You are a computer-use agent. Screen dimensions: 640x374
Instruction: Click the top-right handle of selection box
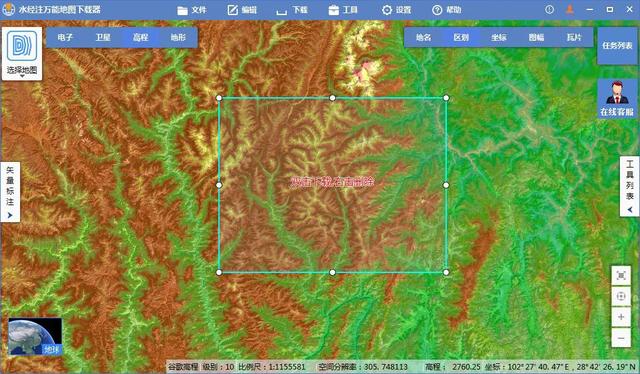pos(446,98)
